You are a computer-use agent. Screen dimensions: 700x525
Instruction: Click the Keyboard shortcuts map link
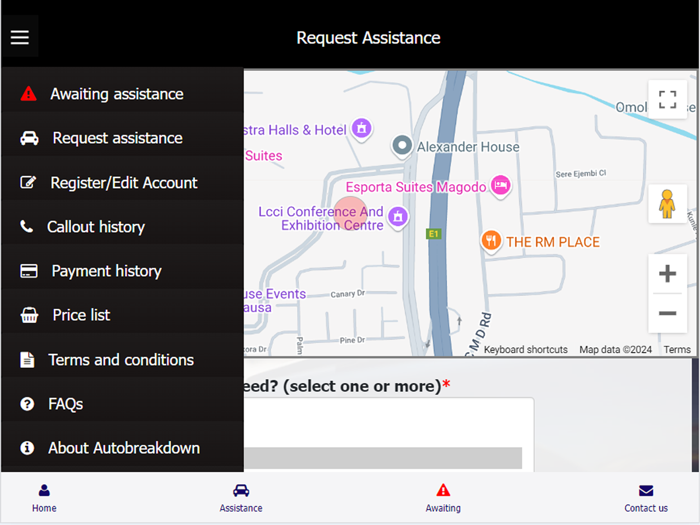[x=525, y=350]
